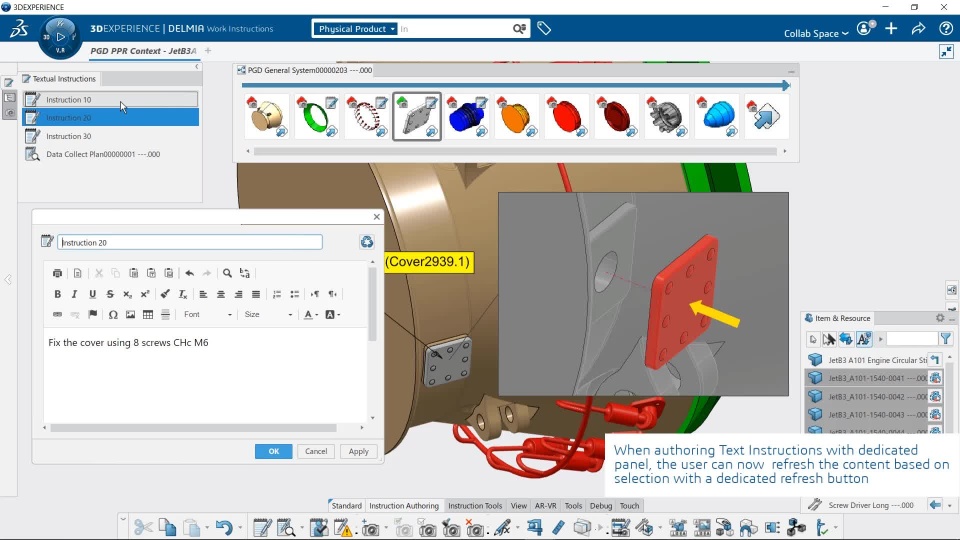Insert an anchor using flag icon
The image size is (960, 540).
[x=92, y=315]
